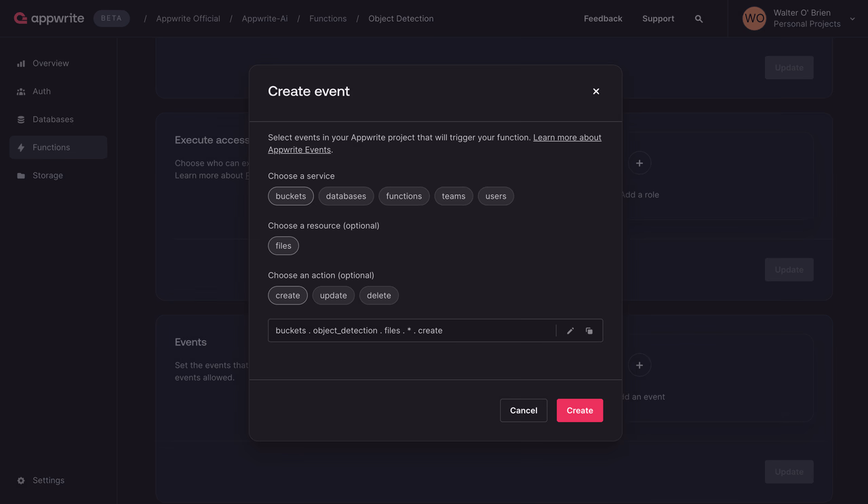Click the Create button

pos(580,410)
